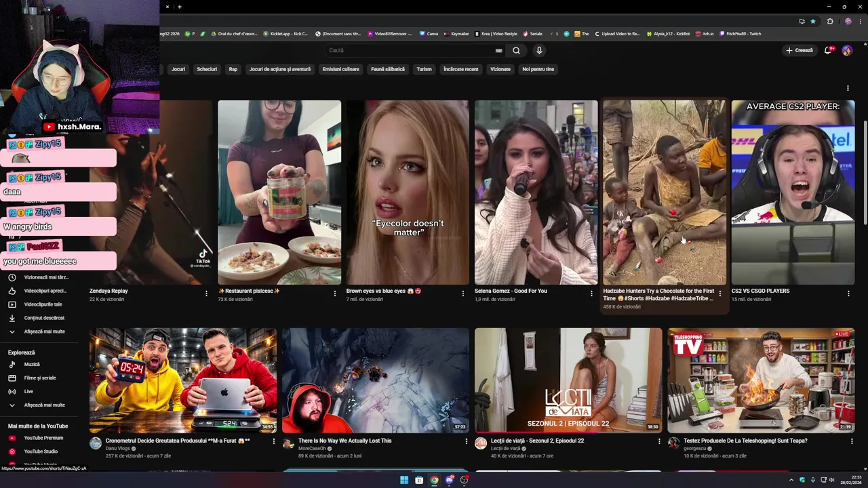The height and width of the screenshot is (488, 868).
Task: Expand Afișează mai multe above Explorează
Action: 40,331
